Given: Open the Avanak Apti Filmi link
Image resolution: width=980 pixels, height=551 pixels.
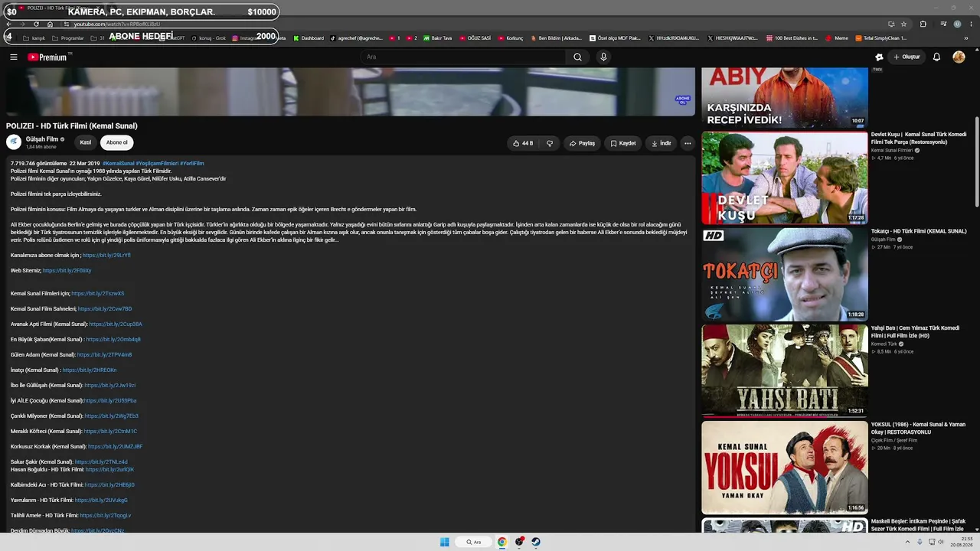Looking at the screenshot, I should point(116,324).
